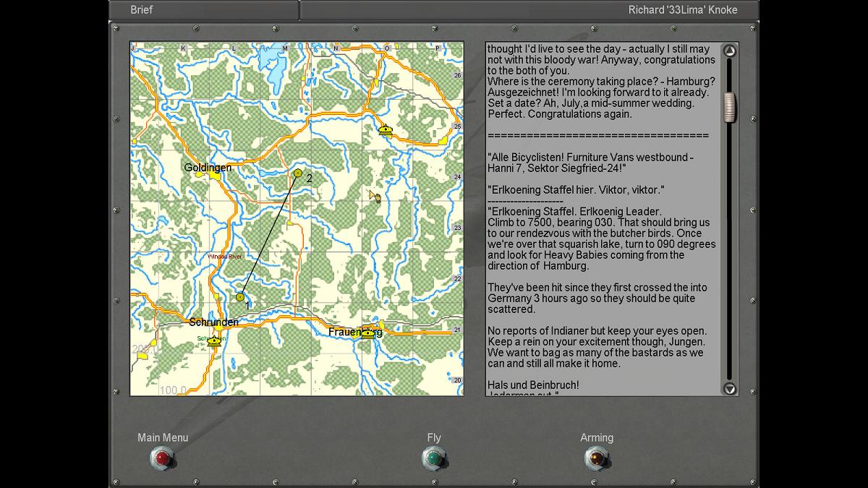Select waypoint 2 marker on the map

(298, 173)
